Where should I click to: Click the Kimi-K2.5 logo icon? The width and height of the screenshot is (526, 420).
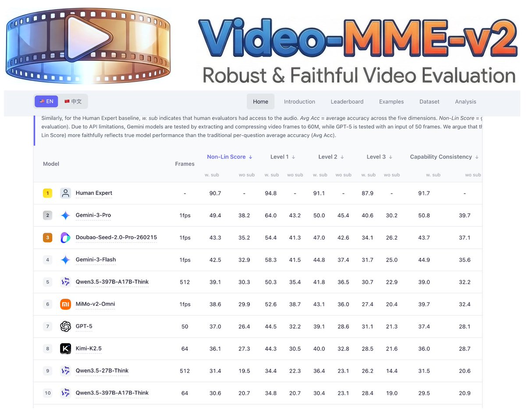point(66,349)
